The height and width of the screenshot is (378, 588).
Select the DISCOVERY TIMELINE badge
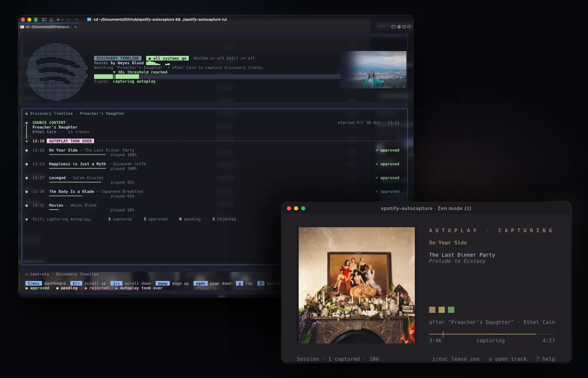click(x=118, y=58)
